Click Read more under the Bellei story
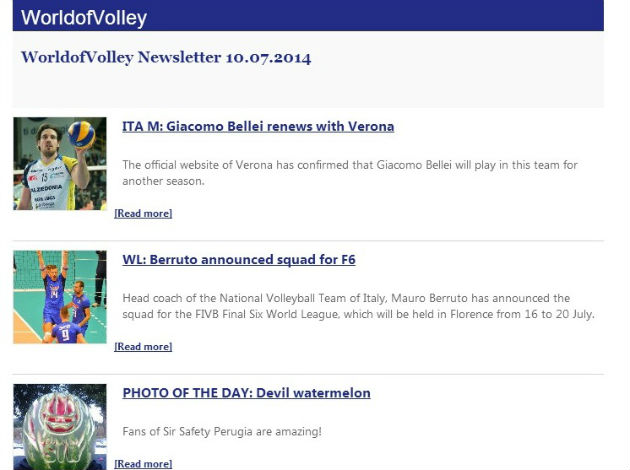Image resolution: width=630 pixels, height=470 pixels. 143,213
